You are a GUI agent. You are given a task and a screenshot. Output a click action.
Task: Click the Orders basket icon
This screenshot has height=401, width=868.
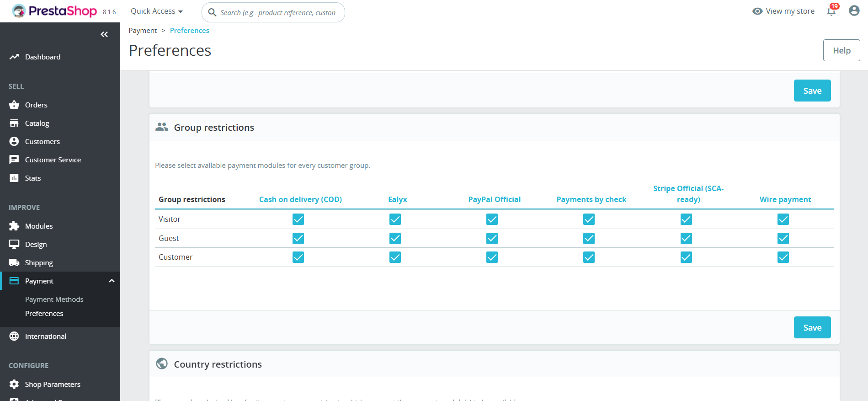click(14, 105)
